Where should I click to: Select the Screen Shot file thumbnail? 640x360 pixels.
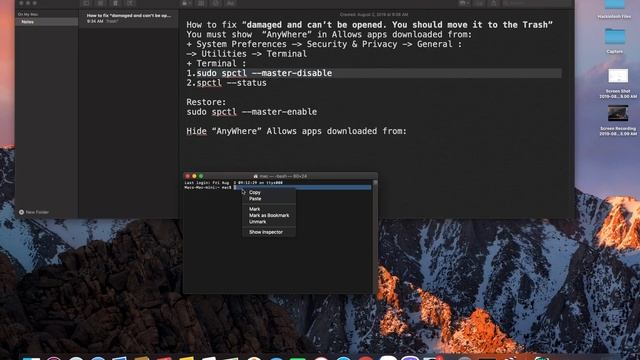[618, 76]
